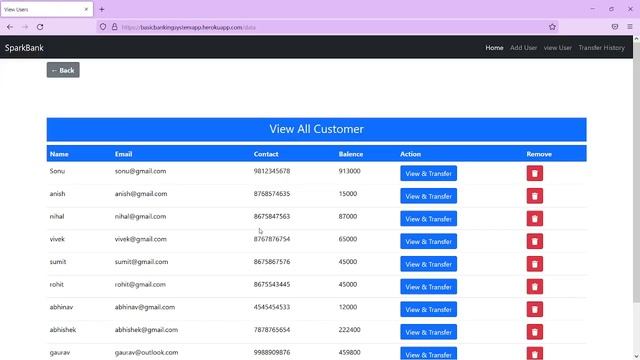Select email gaurav@outlook.com
This screenshot has height=360, width=640.
click(147, 352)
